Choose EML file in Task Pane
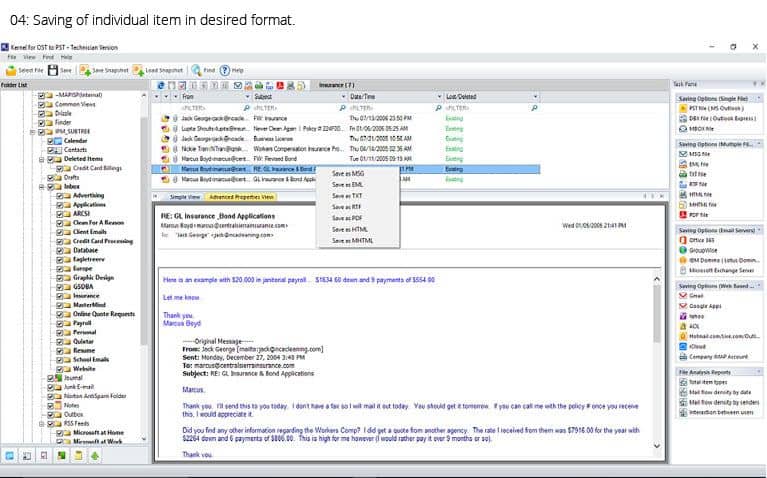 (x=694, y=164)
